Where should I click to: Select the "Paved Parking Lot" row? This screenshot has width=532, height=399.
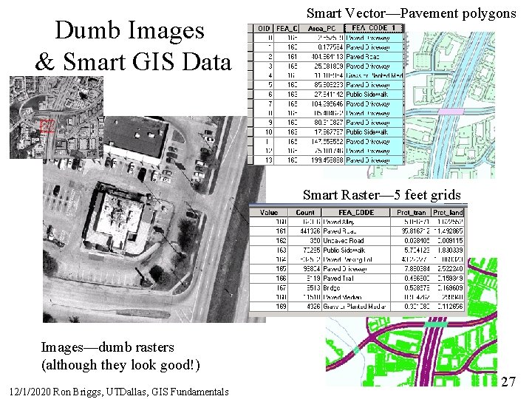(x=357, y=259)
